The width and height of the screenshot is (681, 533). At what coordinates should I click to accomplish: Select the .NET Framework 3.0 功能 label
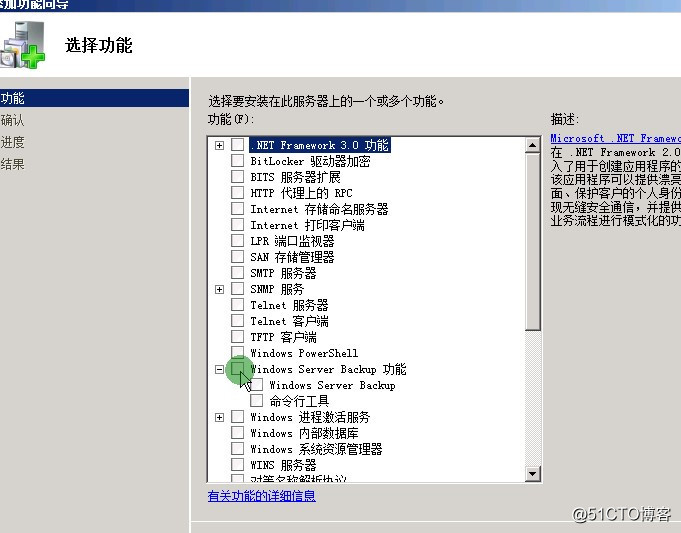(320, 145)
